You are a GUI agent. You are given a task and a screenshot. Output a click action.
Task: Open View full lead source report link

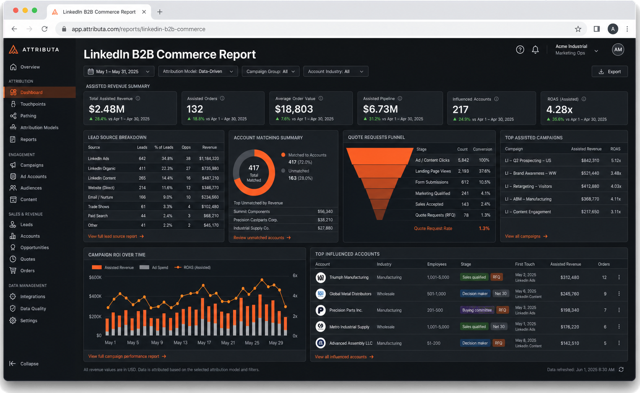[x=116, y=236]
